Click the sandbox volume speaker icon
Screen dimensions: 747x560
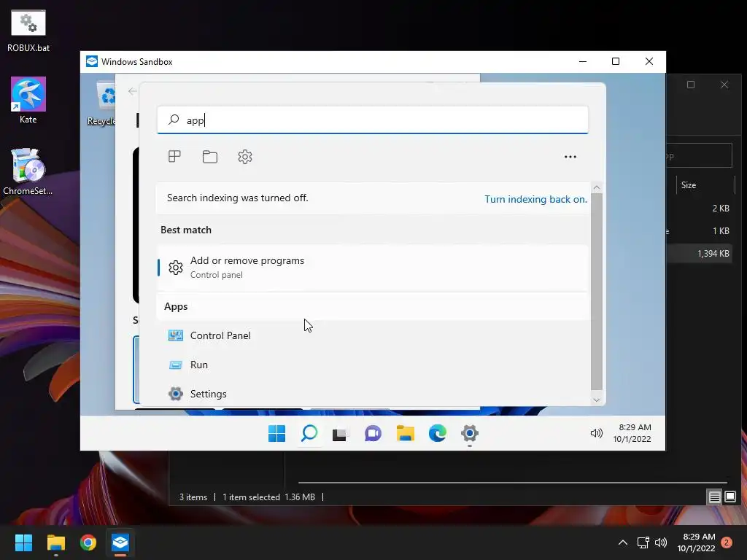click(597, 433)
